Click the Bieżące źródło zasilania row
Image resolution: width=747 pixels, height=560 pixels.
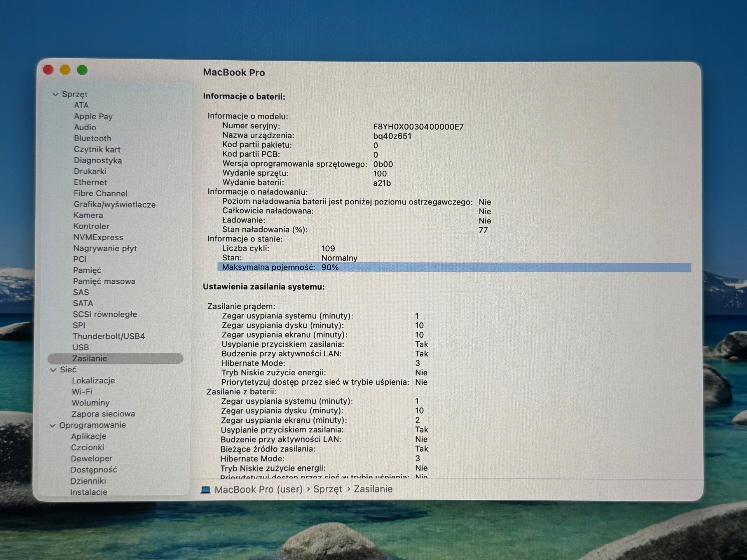[x=324, y=449]
